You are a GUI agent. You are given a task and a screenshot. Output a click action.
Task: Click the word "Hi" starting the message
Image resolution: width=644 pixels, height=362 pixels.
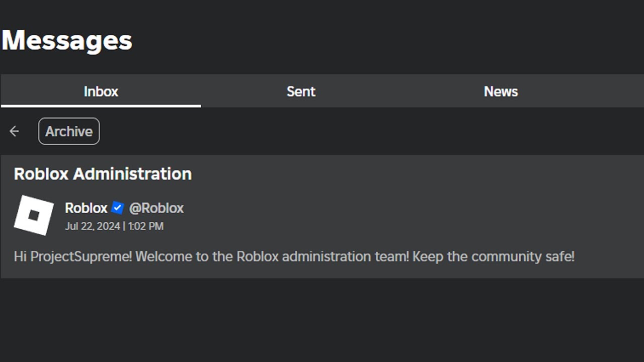20,256
